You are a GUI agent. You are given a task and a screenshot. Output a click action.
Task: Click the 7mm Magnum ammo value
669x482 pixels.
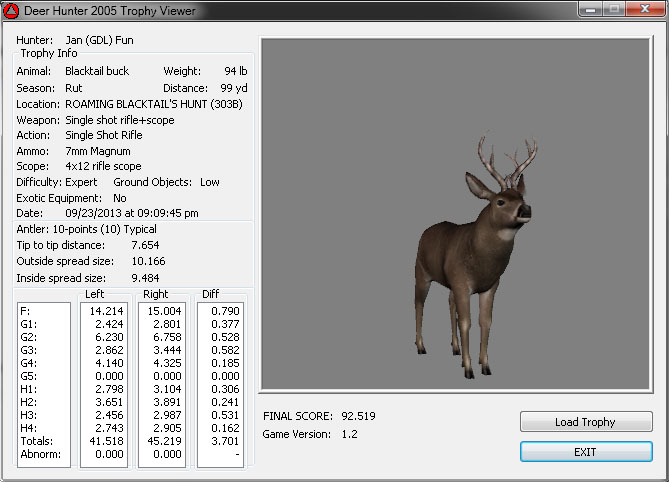click(x=98, y=151)
